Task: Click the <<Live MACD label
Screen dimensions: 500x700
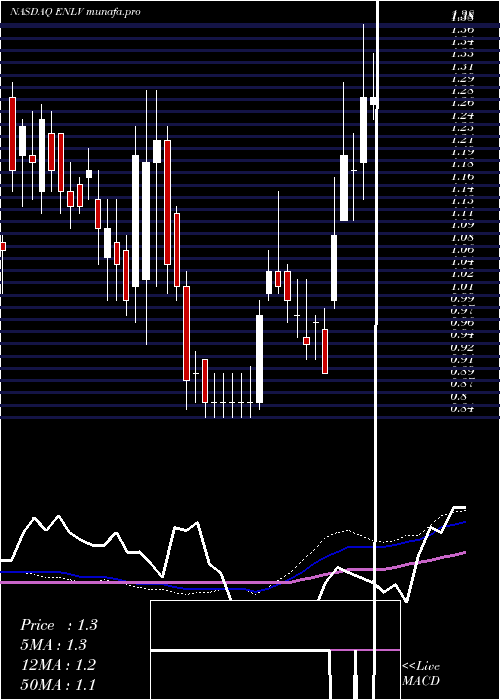Action: click(421, 673)
